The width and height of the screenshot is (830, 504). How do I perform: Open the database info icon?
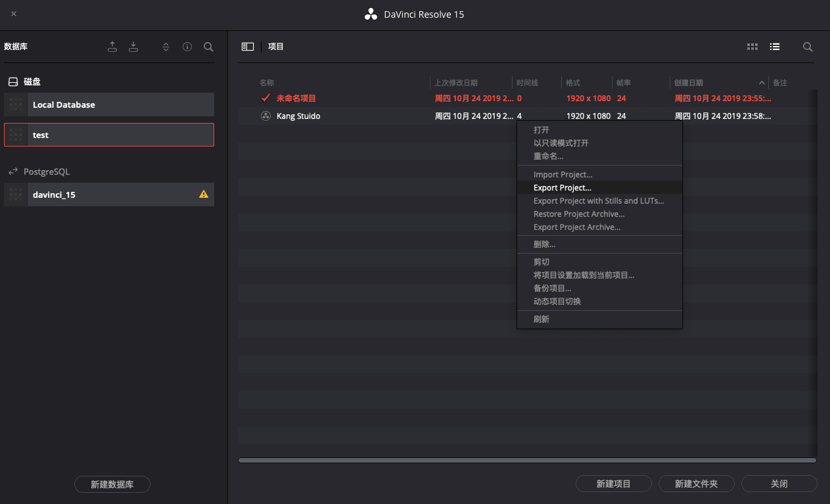point(187,47)
